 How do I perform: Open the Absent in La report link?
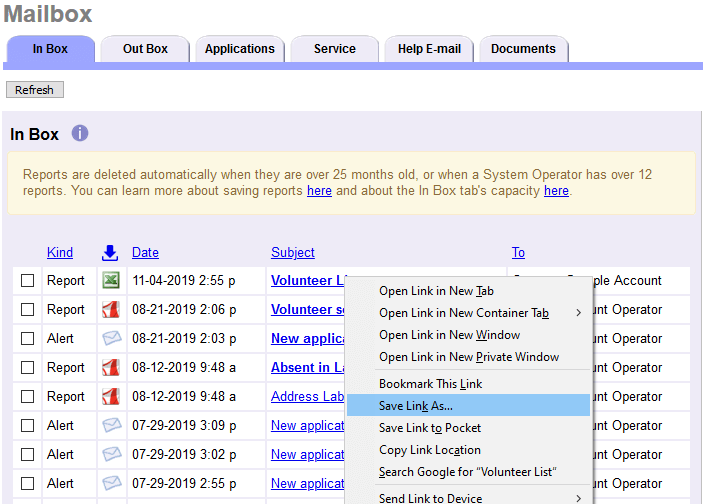point(308,367)
